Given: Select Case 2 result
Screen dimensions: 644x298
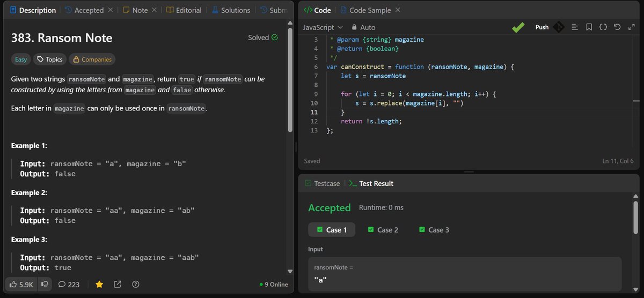Looking at the screenshot, I should [x=383, y=229].
